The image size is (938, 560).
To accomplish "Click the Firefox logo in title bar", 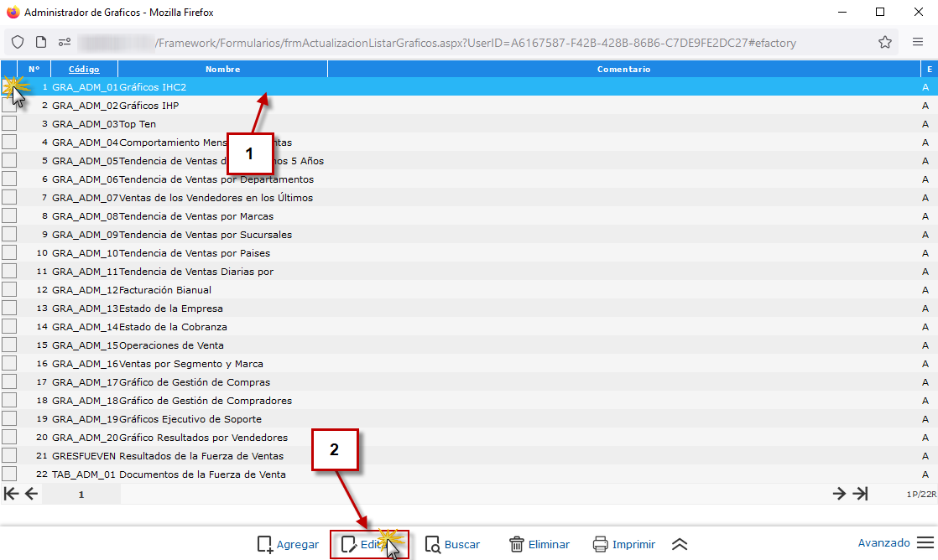I will click(13, 12).
